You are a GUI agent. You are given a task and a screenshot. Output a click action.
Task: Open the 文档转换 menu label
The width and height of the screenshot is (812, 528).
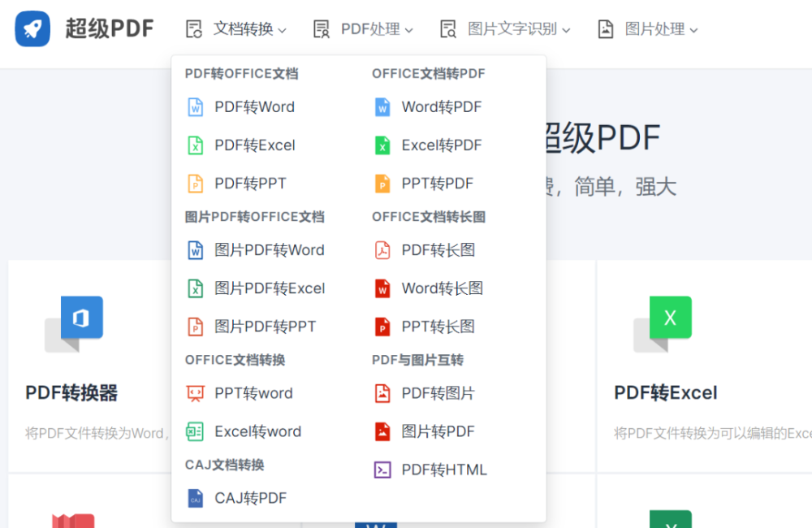pos(244,29)
